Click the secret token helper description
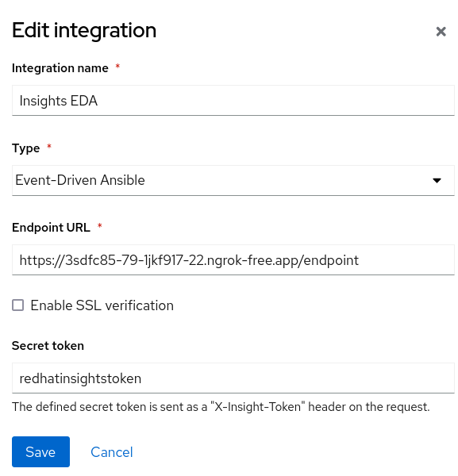The image size is (458, 476). pos(221,407)
